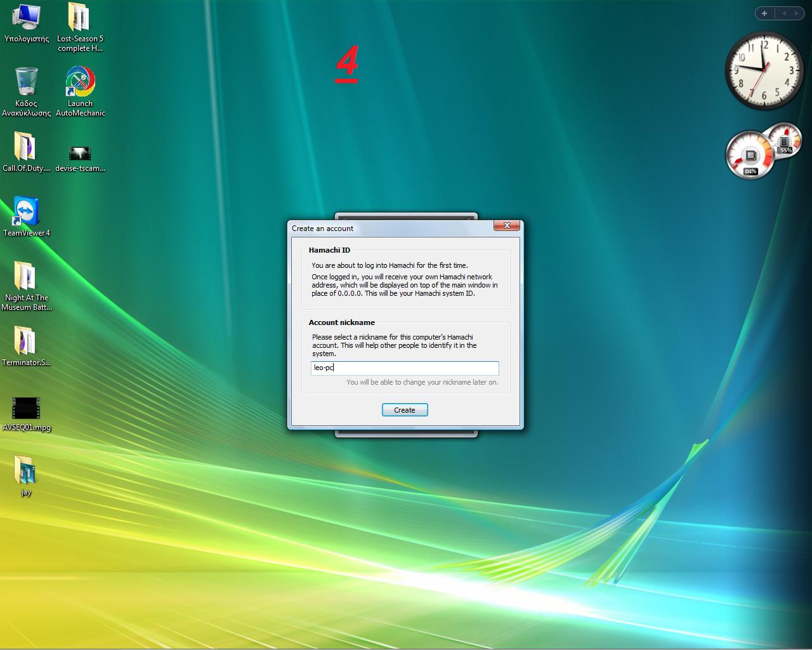Click 'You will be able to change your nickname later on.'
812x650 pixels.
coord(422,382)
